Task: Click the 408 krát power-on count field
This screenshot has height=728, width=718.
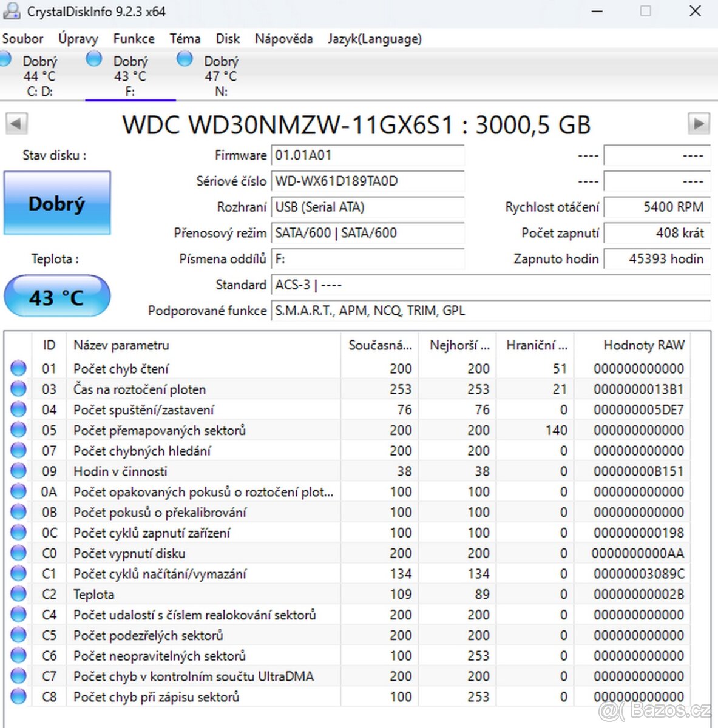Action: click(x=657, y=233)
